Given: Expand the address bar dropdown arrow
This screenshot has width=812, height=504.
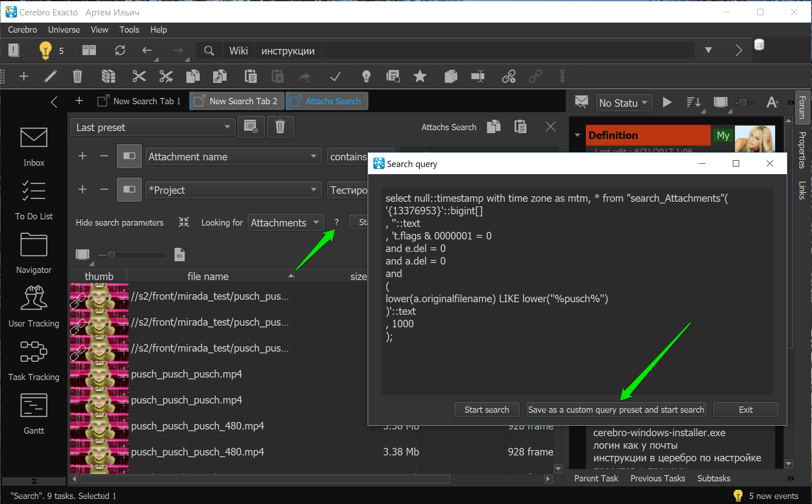Looking at the screenshot, I should click(709, 50).
